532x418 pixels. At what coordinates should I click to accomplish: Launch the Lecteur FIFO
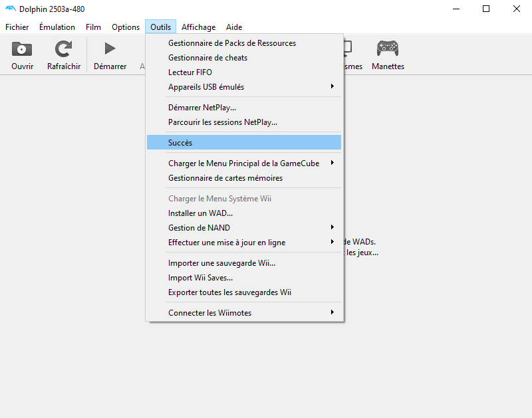(x=190, y=72)
